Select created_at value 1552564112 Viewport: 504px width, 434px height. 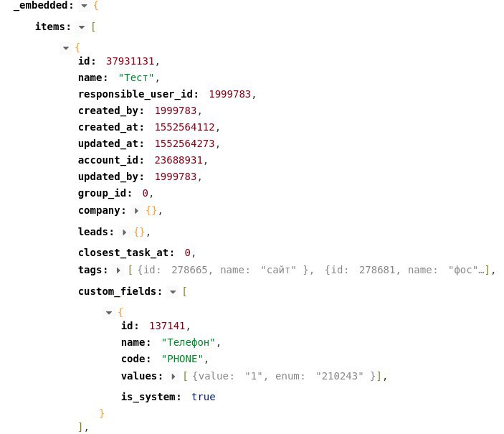tap(184, 128)
